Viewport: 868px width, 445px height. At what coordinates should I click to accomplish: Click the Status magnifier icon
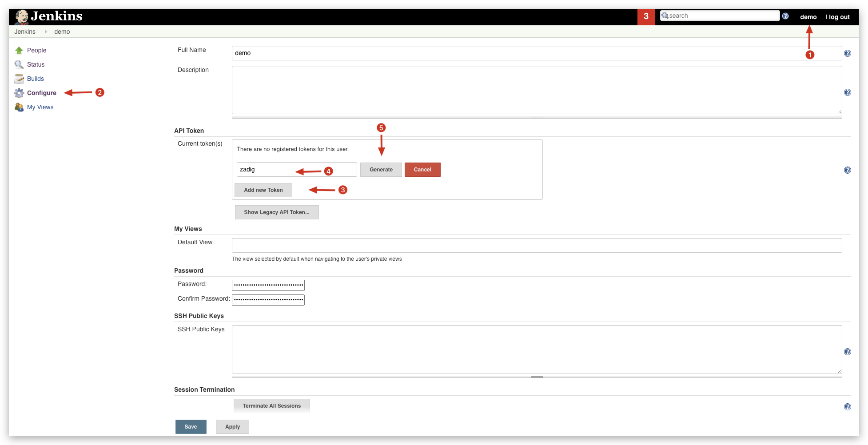click(x=19, y=64)
